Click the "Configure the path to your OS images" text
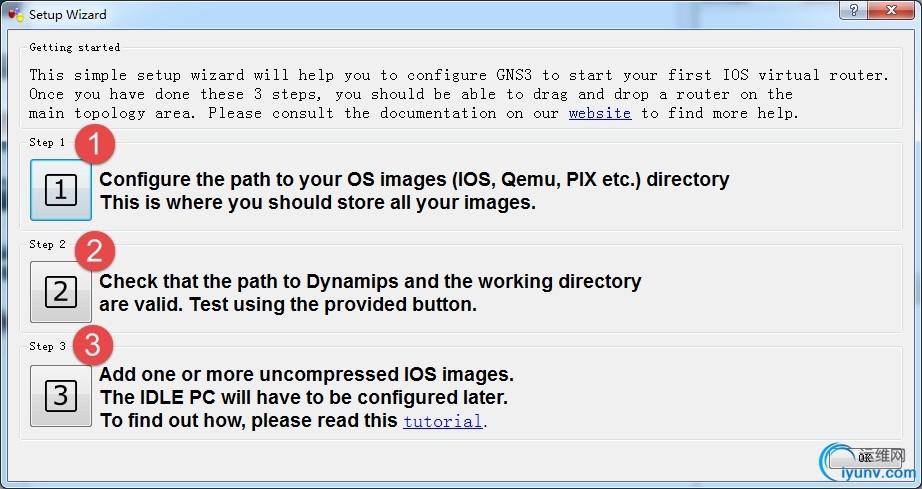 (414, 180)
